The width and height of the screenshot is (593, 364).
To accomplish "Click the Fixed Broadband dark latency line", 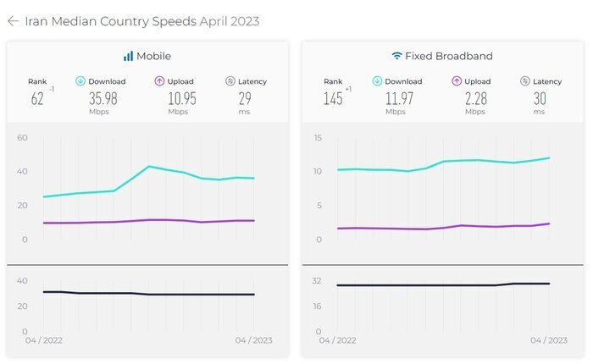I will tap(424, 285).
